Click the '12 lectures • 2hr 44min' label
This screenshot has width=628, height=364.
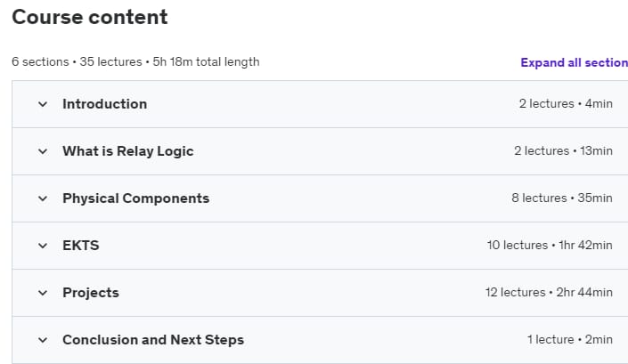coord(549,293)
